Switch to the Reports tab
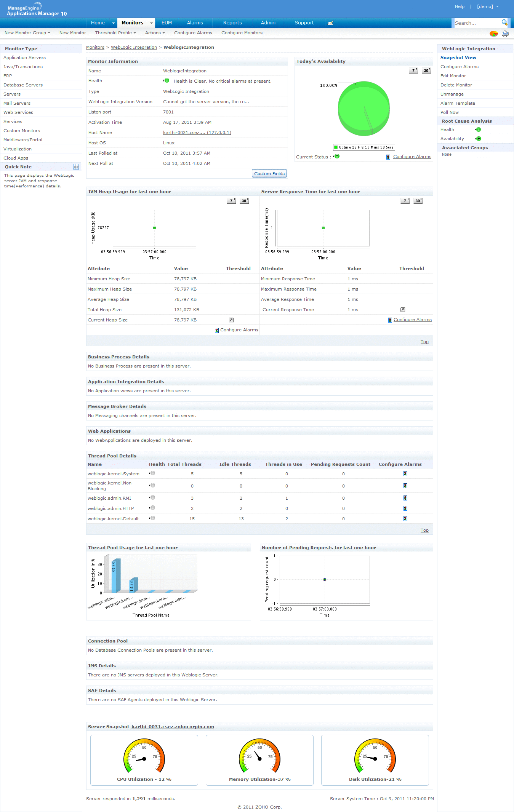 (232, 23)
